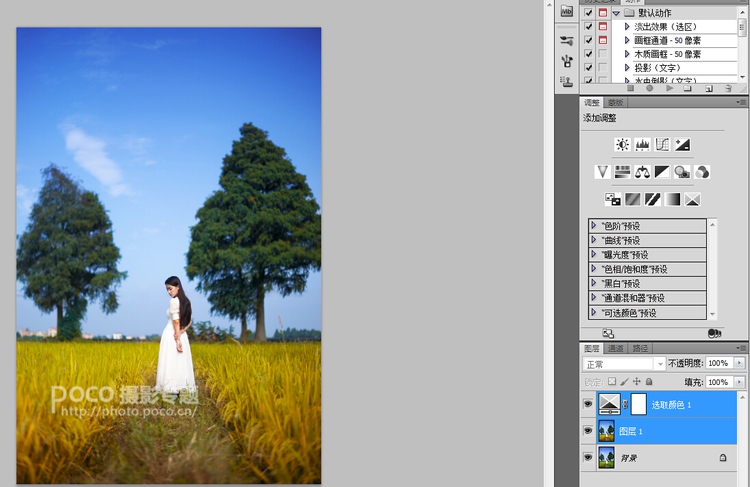Switch to the 通道 tab
The image size is (750, 487).
[615, 348]
